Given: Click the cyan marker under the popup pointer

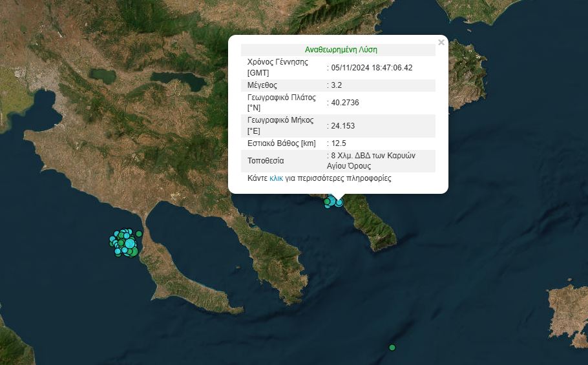Looking at the screenshot, I should click(x=339, y=202).
